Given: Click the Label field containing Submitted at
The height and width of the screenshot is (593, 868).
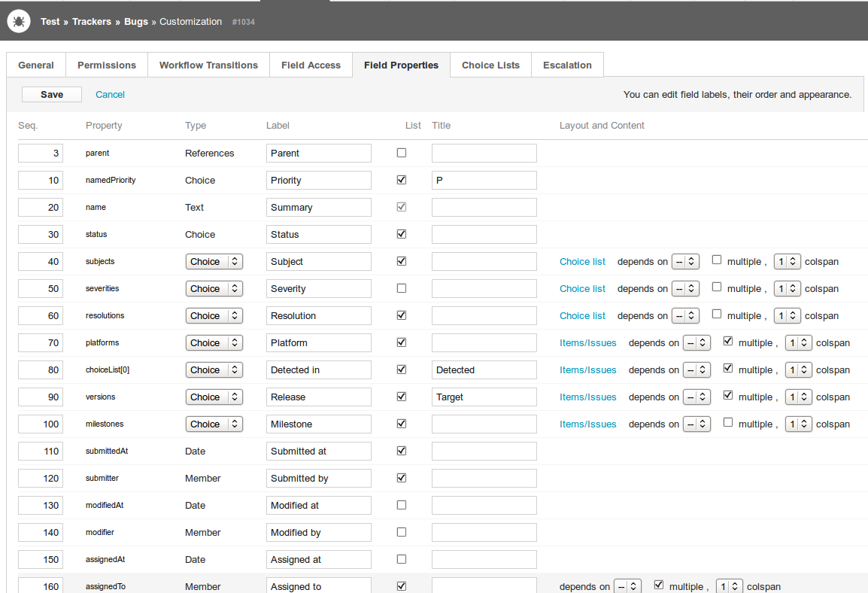Looking at the screenshot, I should coord(319,452).
